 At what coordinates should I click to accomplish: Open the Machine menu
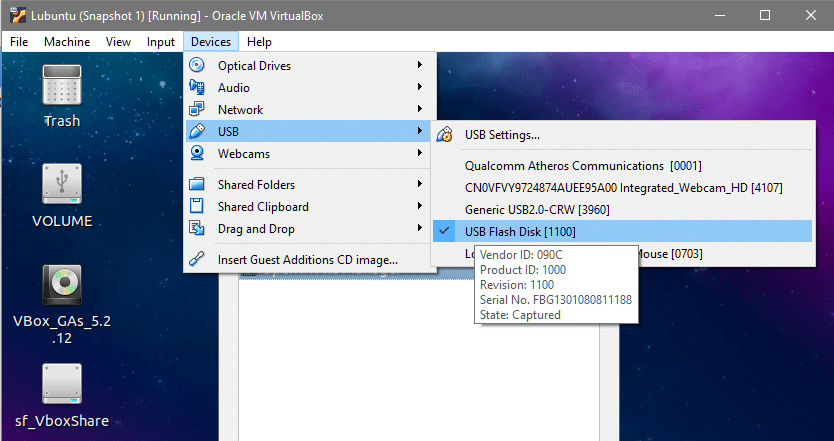(66, 42)
